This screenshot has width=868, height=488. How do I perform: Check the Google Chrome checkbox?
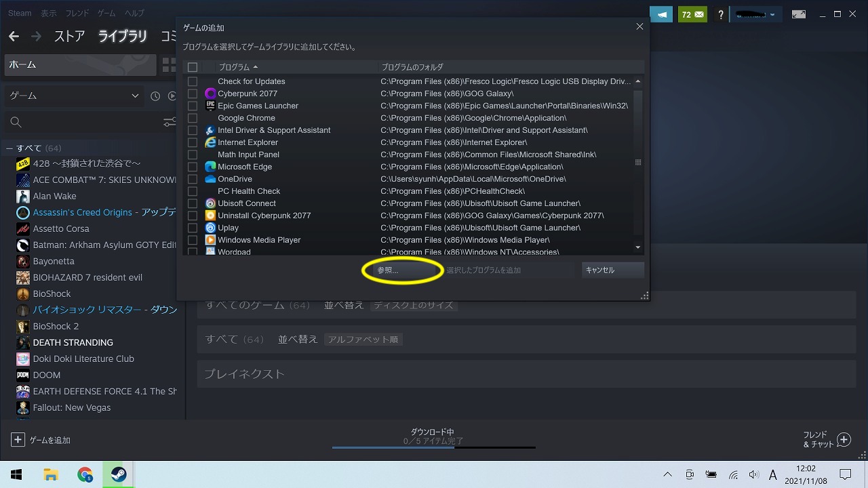click(x=193, y=118)
